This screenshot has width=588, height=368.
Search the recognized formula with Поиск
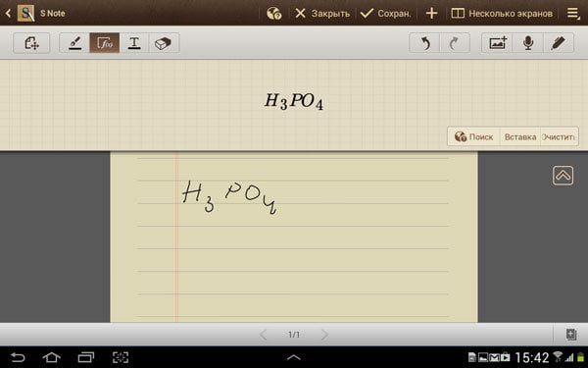(474, 137)
